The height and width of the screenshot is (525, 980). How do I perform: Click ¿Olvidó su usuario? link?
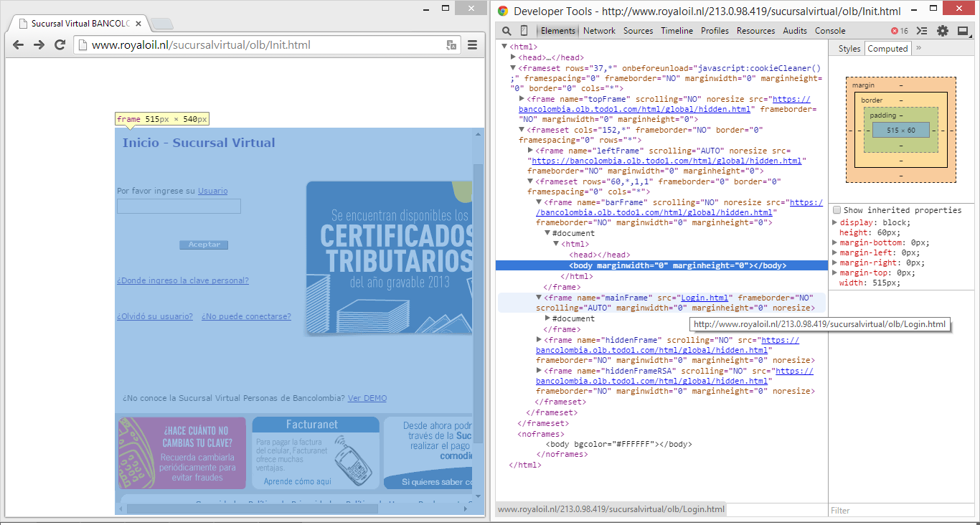click(x=155, y=316)
